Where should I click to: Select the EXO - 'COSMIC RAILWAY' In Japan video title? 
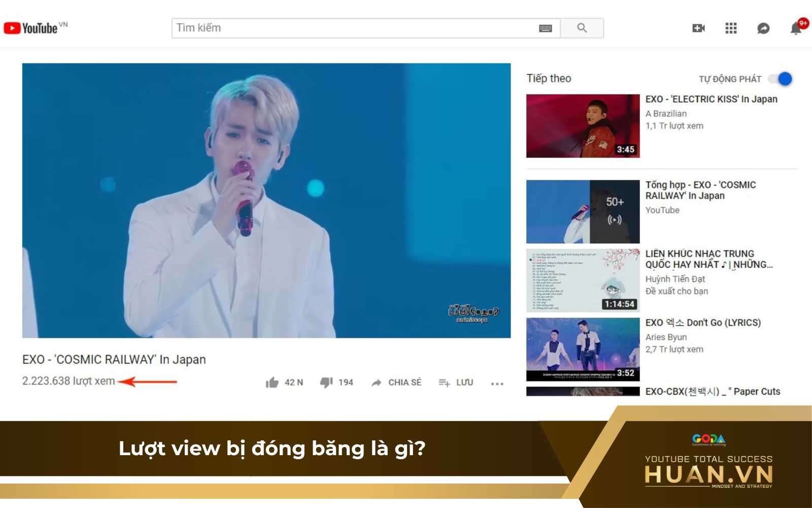point(114,359)
